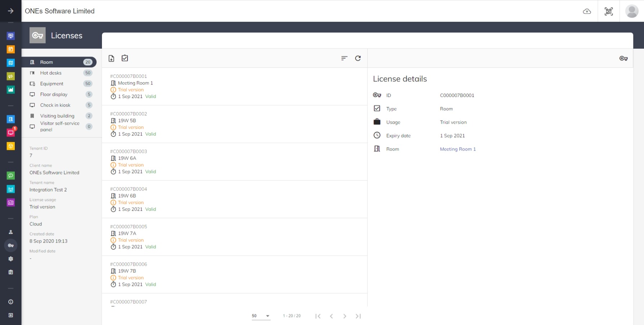Open the Visiting building license category
644x325 pixels.
tap(57, 116)
